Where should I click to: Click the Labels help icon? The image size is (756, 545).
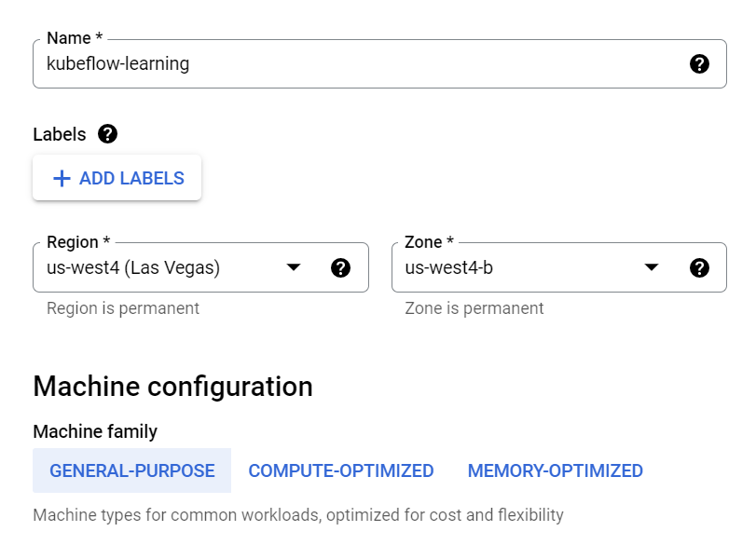pyautogui.click(x=107, y=134)
